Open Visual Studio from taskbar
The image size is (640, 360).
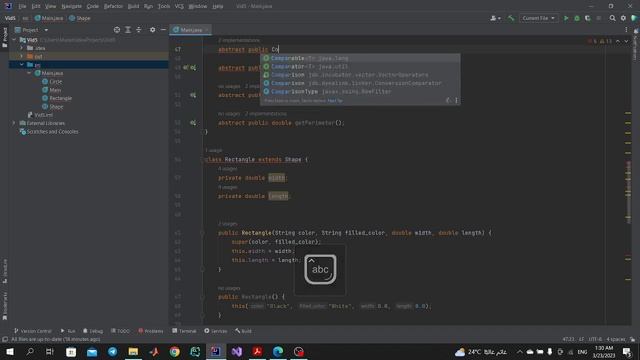(236, 351)
